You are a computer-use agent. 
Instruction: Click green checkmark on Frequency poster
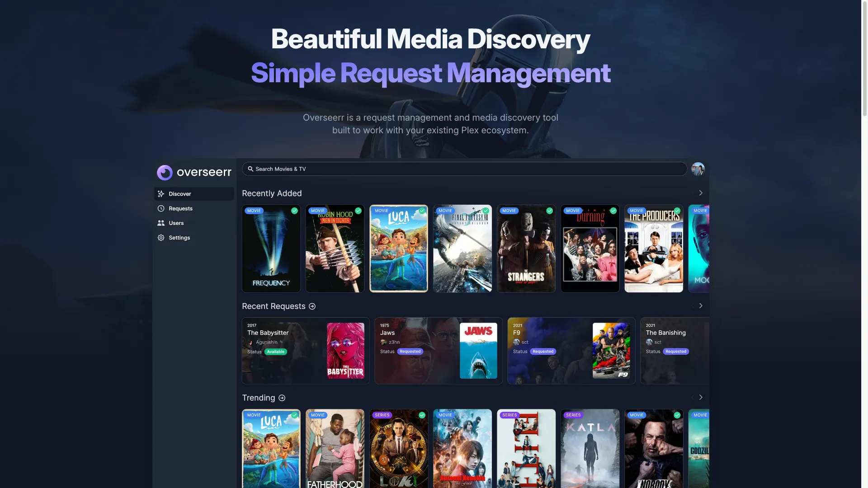(x=294, y=211)
